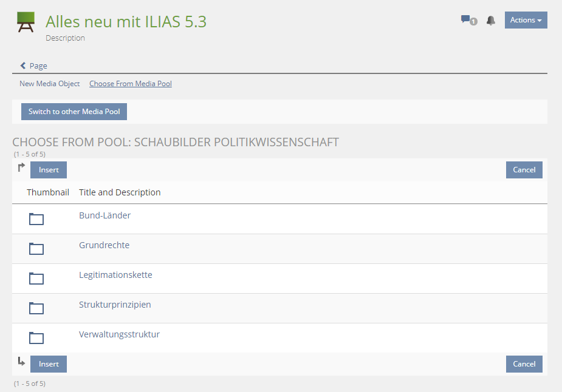Open the comments speech bubble icon
The image size is (562, 392).
(x=467, y=20)
